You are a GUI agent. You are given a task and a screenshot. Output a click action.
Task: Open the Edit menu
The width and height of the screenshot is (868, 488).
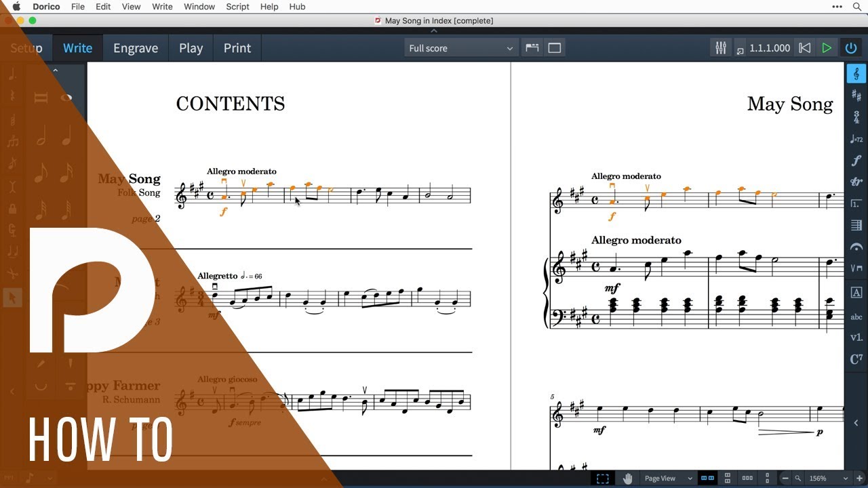(103, 7)
